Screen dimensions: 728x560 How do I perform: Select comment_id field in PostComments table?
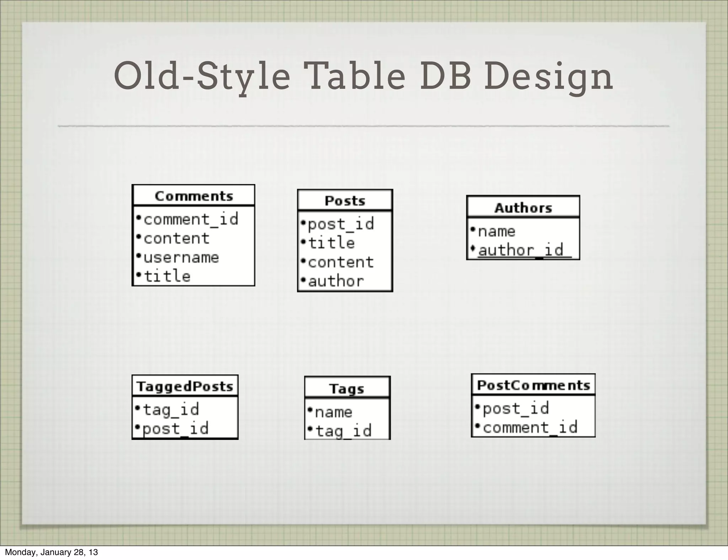tap(530, 427)
